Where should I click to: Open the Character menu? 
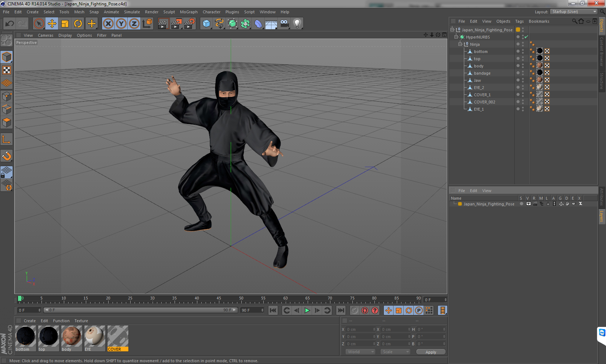tap(211, 12)
